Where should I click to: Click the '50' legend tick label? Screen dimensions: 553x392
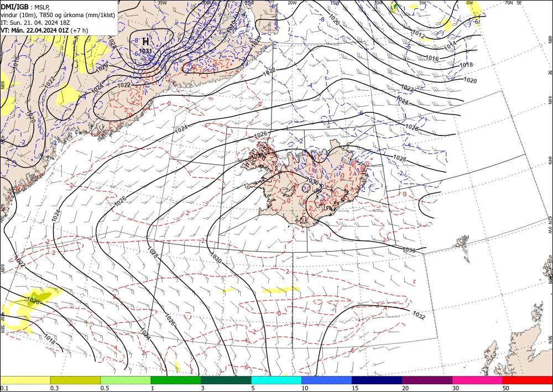point(506,388)
